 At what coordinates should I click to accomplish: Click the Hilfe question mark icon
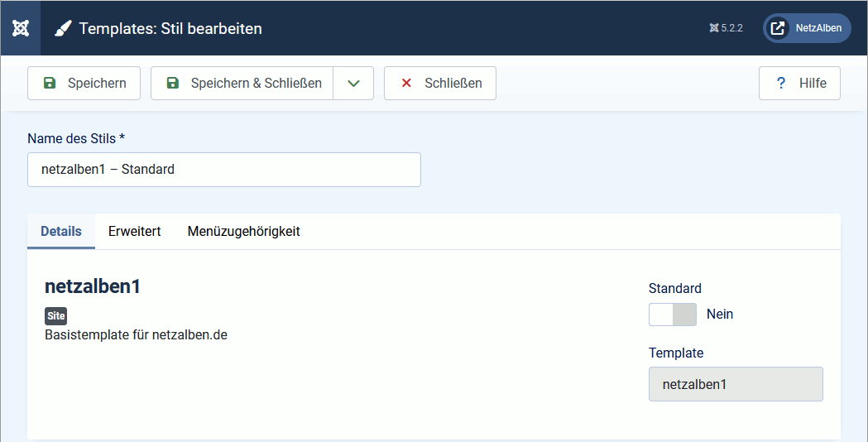click(780, 83)
